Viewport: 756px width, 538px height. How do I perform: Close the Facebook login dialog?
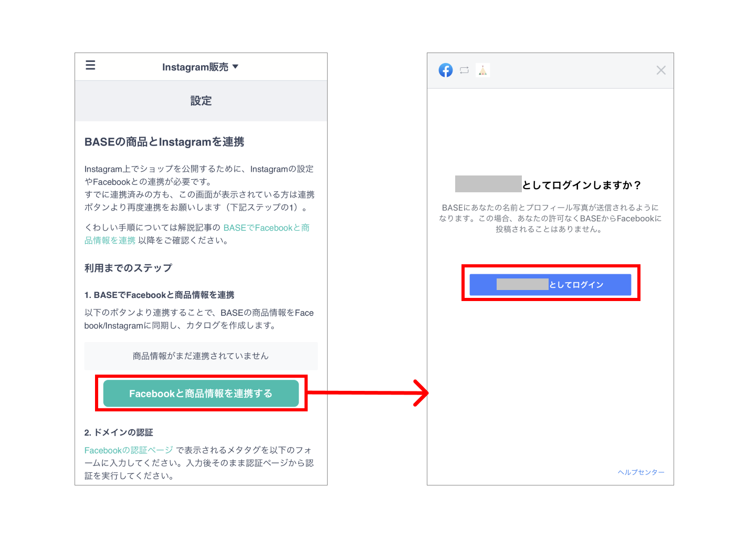(x=660, y=70)
